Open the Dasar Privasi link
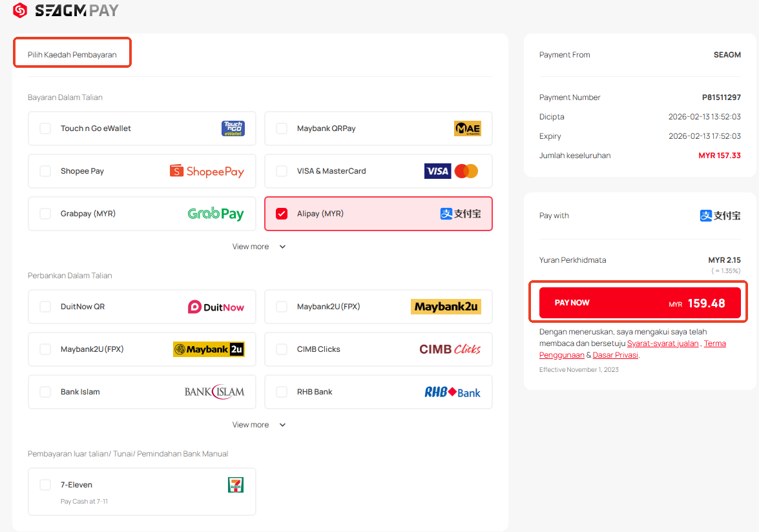This screenshot has height=532, width=759. pos(615,355)
